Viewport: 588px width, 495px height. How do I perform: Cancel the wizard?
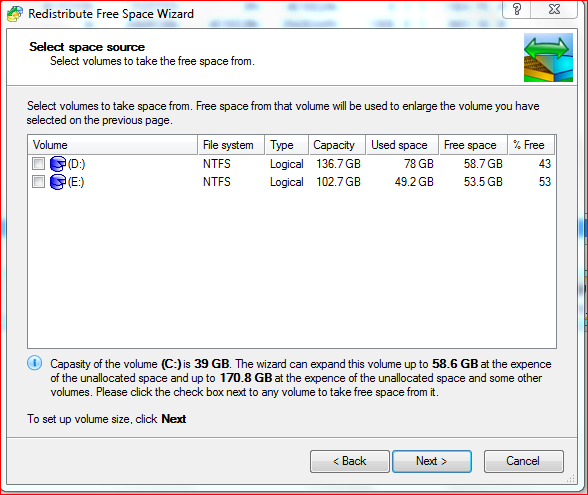point(524,461)
